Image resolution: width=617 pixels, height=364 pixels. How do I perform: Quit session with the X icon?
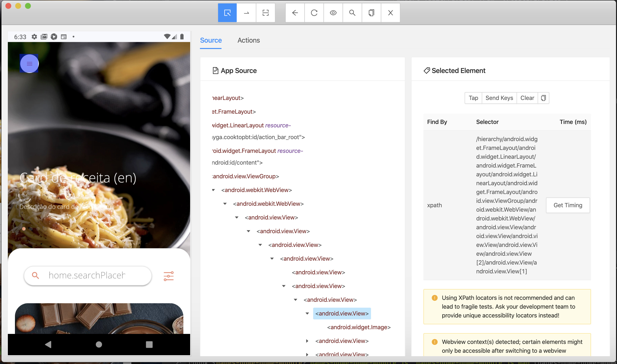pyautogui.click(x=390, y=13)
